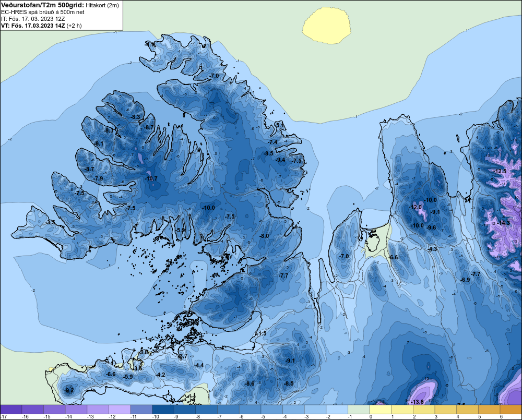Click the pale green swatch between -1 and 0
This screenshot has height=420, width=522.
(359, 410)
